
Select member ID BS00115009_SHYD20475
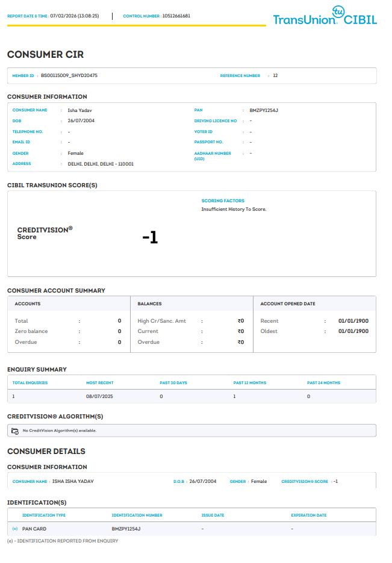point(69,75)
